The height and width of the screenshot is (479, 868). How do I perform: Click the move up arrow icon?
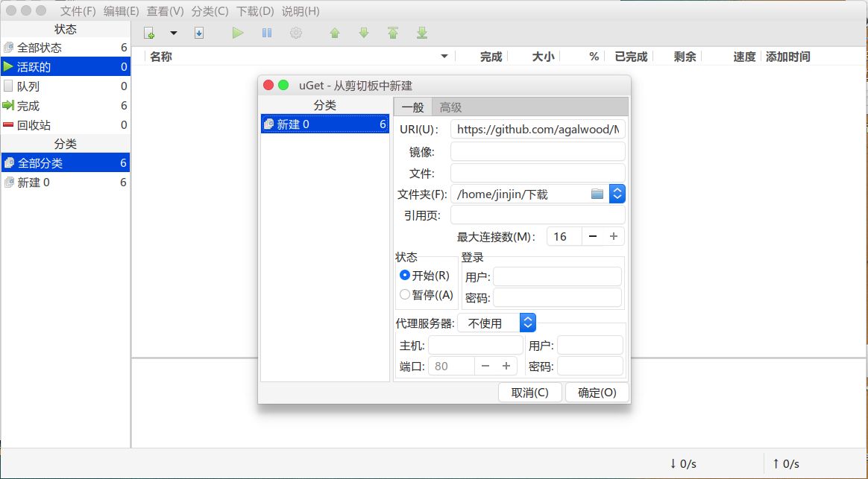(x=335, y=34)
